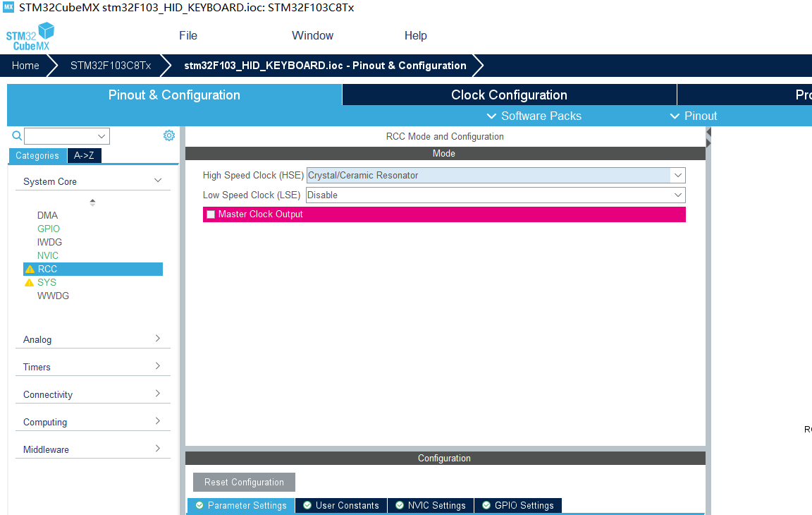Screen dimensions: 812x515
Task: Open the categories settings gear icon
Action: coord(169,135)
